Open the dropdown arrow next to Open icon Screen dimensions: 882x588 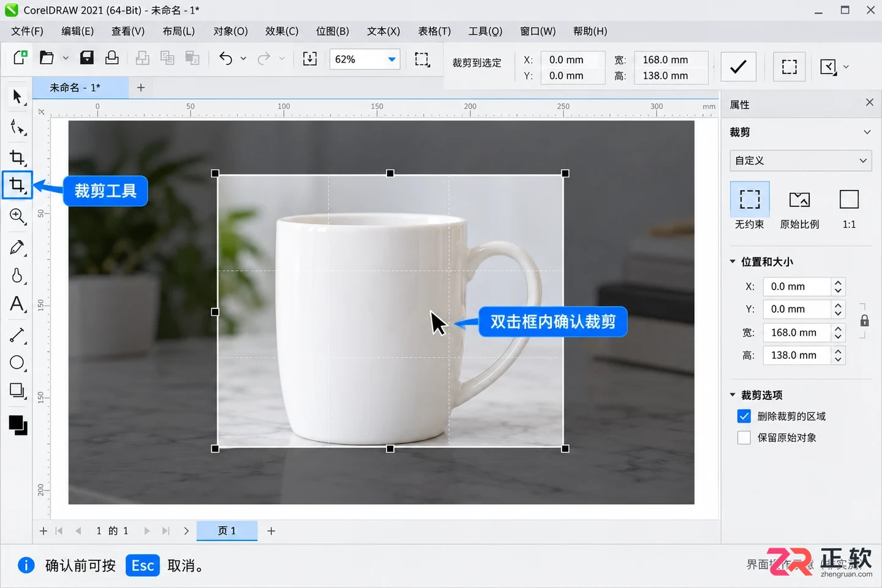(x=66, y=58)
